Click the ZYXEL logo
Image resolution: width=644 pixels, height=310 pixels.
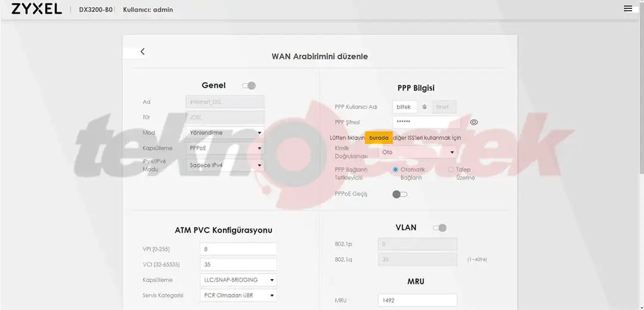[x=36, y=9]
